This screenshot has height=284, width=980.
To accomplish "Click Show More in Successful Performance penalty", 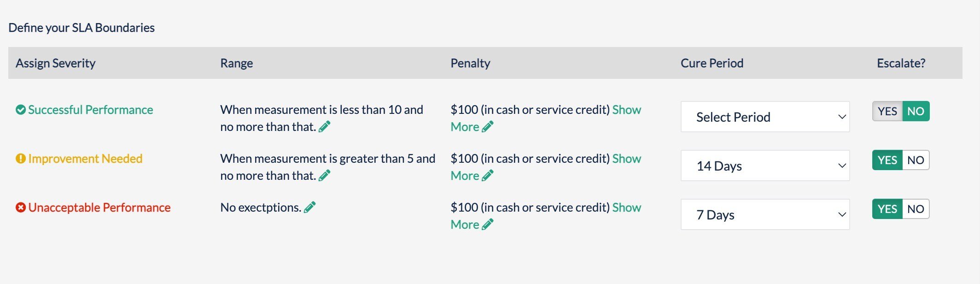I will pyautogui.click(x=626, y=110).
